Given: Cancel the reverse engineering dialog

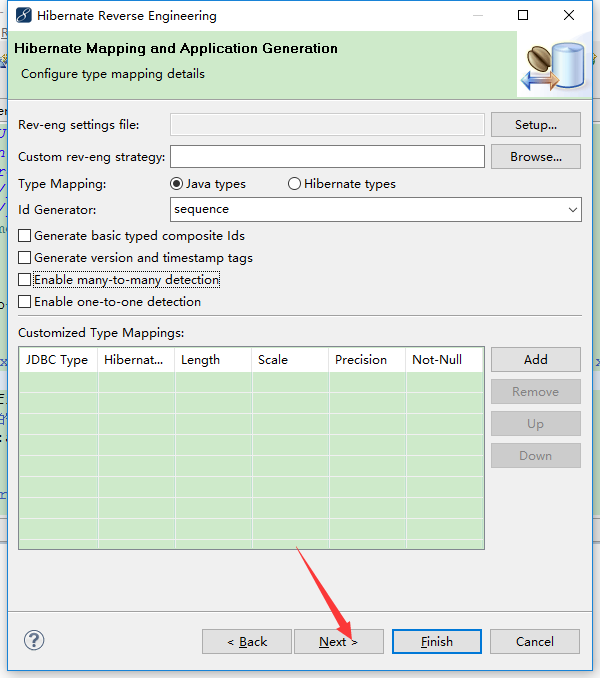Looking at the screenshot, I should [x=535, y=642].
